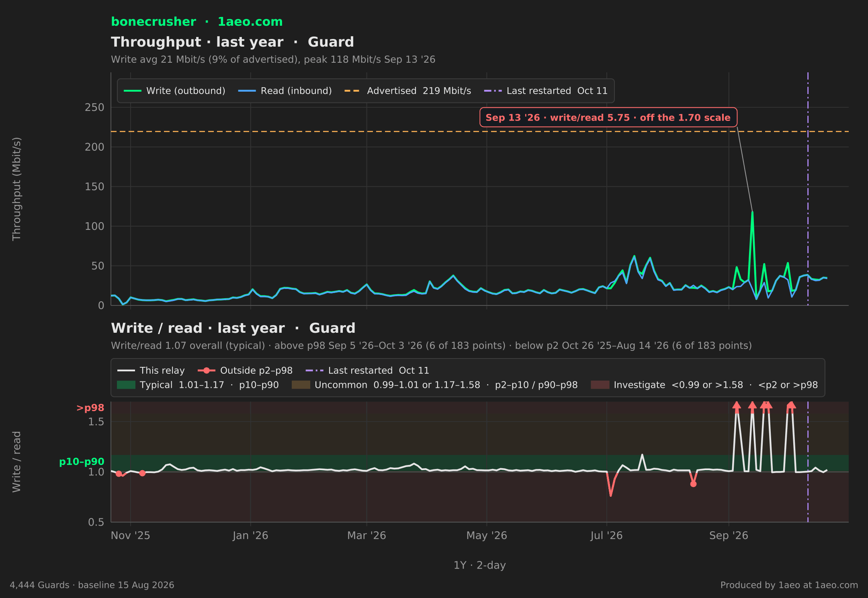Click the Read (inbound) legend entry
Viewport: 868px width, 598px height.
click(285, 91)
